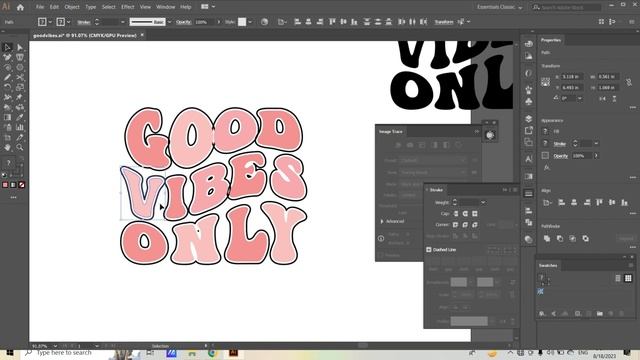This screenshot has width=640, height=360.
Task: Select None fill mode below toolbox
Action: 22,185
